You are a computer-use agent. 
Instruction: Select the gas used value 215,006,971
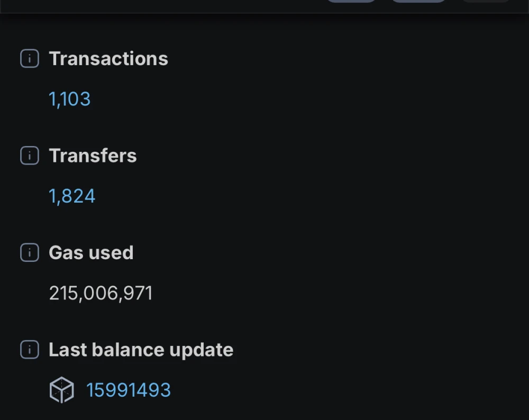click(101, 293)
